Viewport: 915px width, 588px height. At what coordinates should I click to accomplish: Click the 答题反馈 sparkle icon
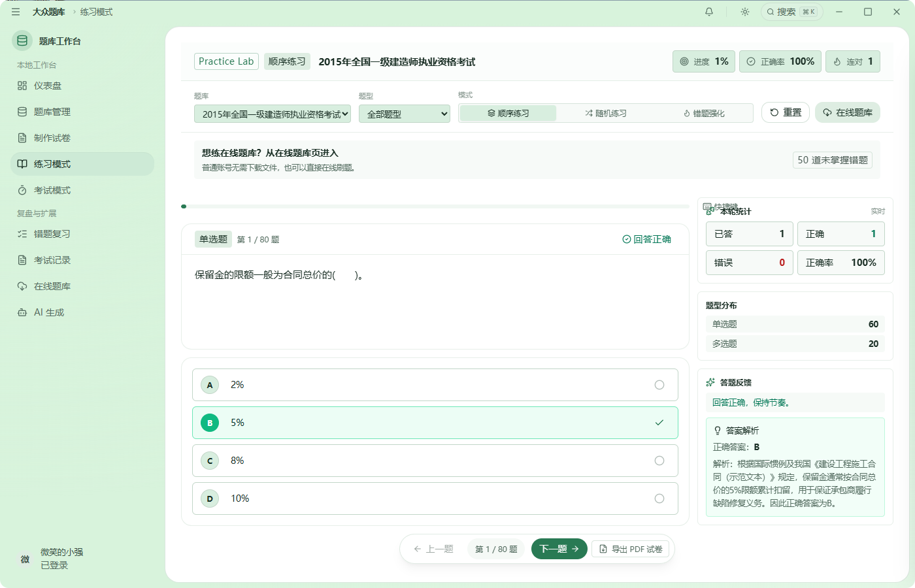pyautogui.click(x=710, y=382)
